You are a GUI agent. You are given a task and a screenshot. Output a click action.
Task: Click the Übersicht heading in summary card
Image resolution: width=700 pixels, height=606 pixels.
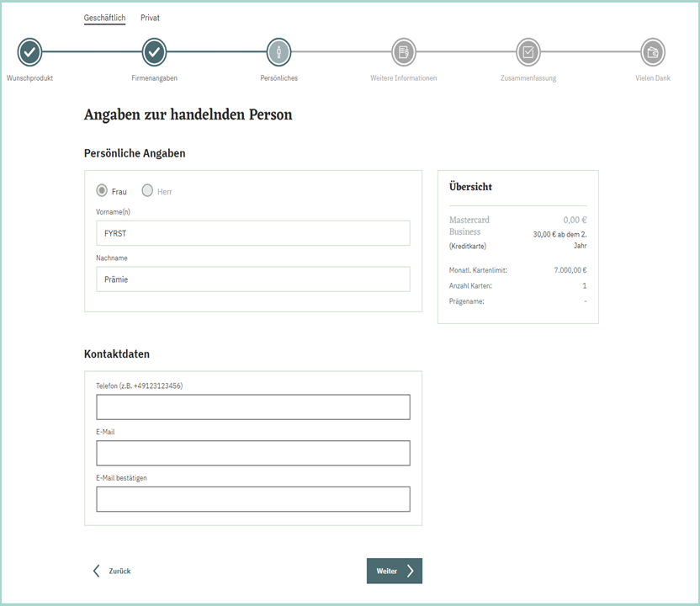click(470, 187)
